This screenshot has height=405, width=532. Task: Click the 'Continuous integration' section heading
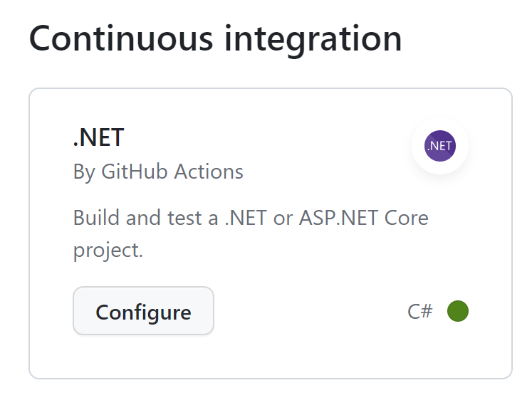(216, 39)
